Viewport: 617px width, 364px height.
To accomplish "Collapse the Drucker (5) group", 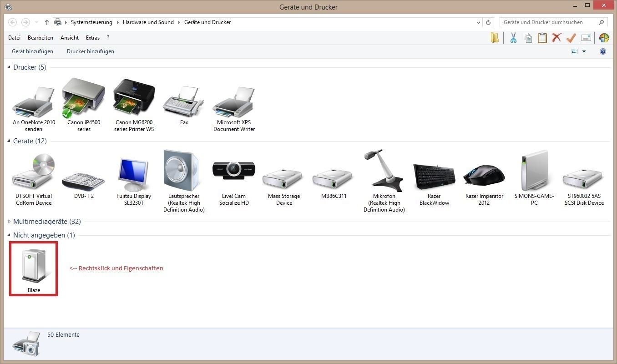I will 9,67.
